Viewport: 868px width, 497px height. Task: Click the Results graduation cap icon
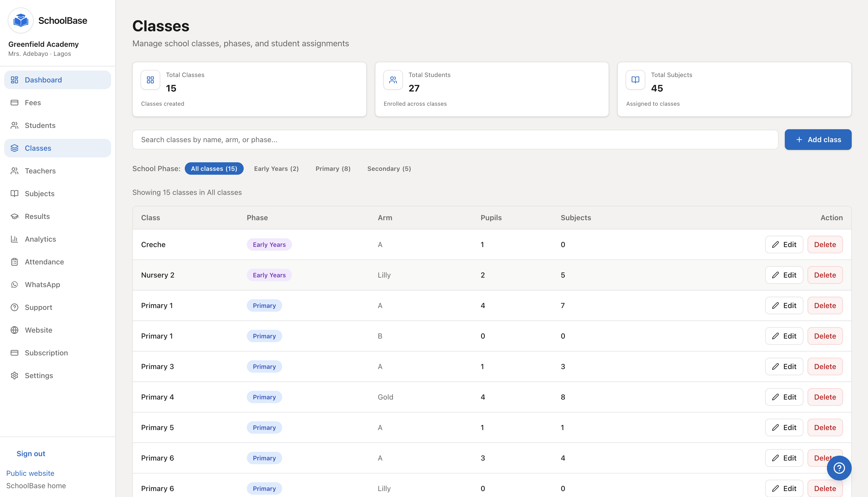coord(14,216)
